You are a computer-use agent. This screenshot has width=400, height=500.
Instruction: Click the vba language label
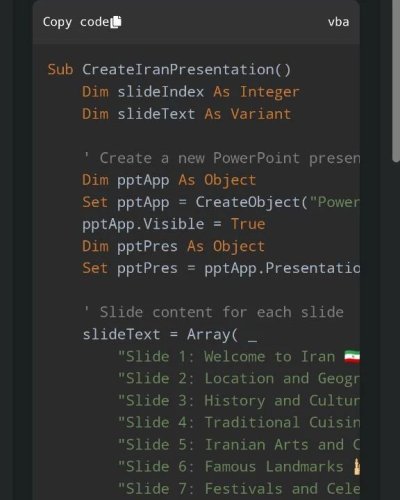(338, 22)
